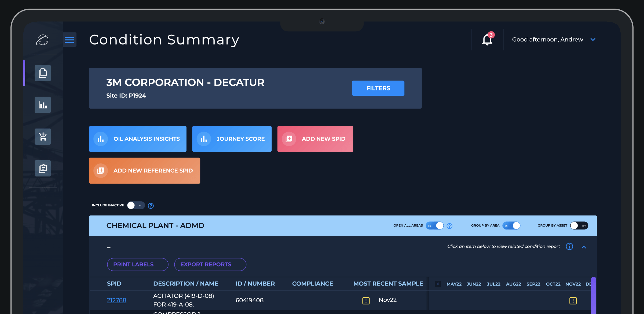Click the MAY22 month column
Viewport: 644px width, 314px height.
point(454,284)
